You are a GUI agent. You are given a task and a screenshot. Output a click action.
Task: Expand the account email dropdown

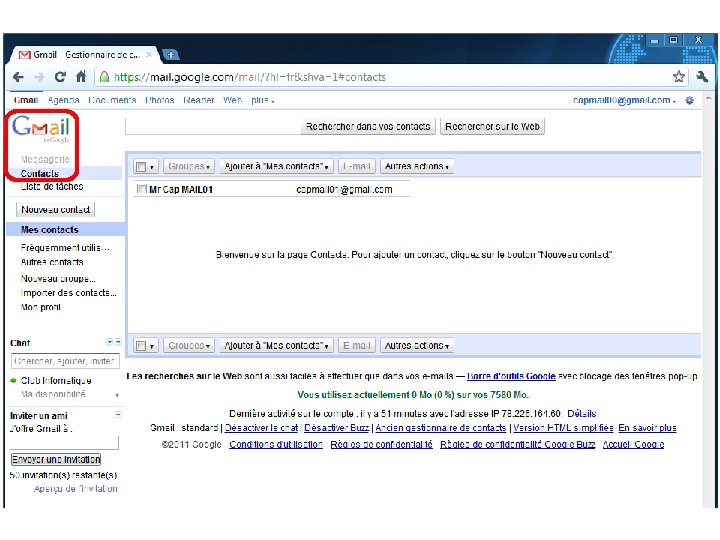pyautogui.click(x=674, y=101)
